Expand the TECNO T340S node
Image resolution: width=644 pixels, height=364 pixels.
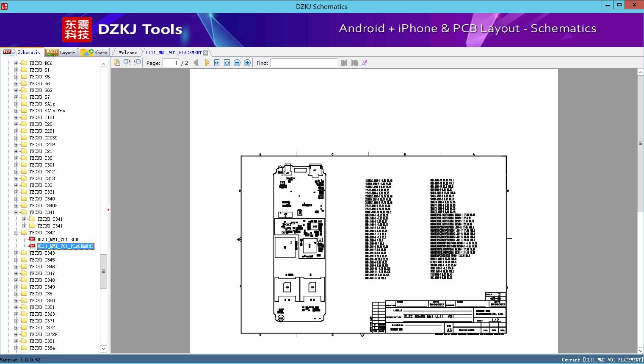click(x=16, y=206)
